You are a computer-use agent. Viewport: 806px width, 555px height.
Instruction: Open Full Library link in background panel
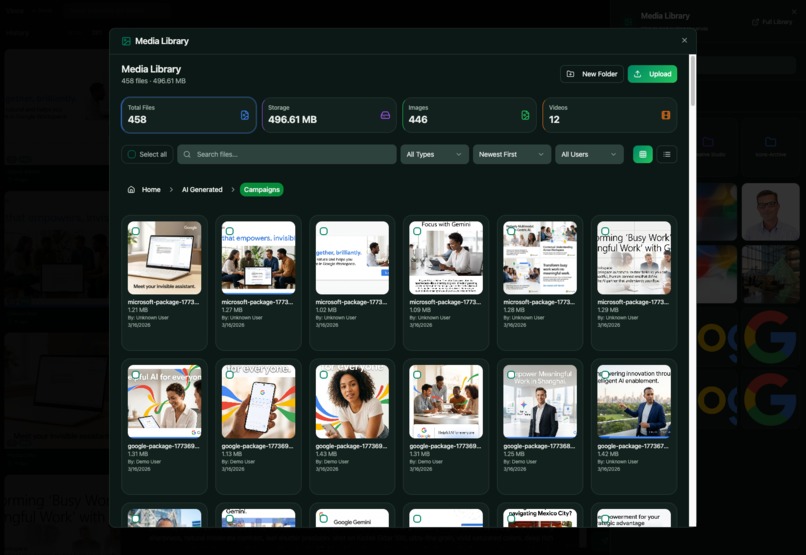[x=772, y=22]
